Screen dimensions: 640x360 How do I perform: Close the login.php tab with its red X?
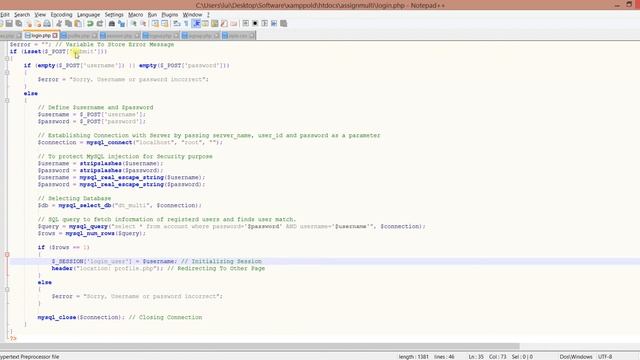(x=55, y=36)
